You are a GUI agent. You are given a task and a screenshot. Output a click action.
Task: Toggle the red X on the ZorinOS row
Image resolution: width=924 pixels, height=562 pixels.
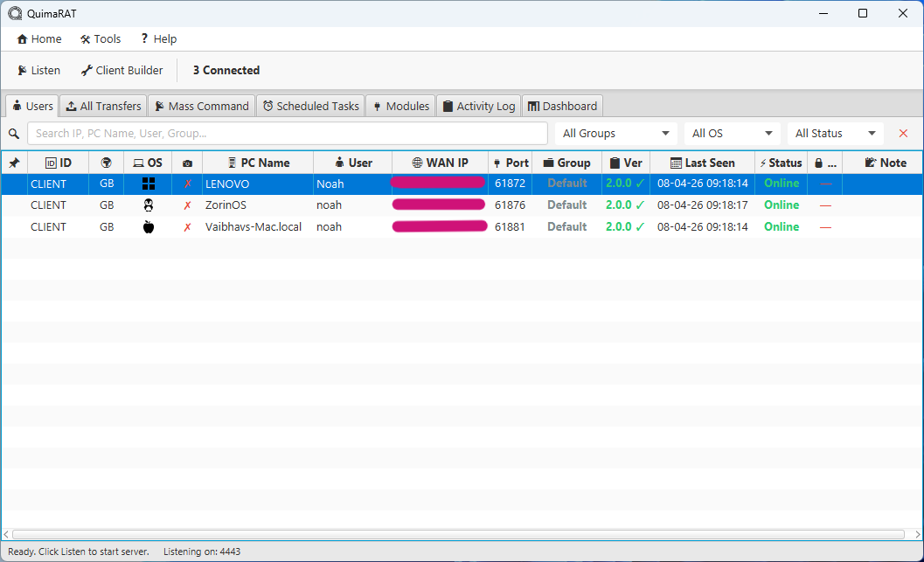pyautogui.click(x=187, y=205)
